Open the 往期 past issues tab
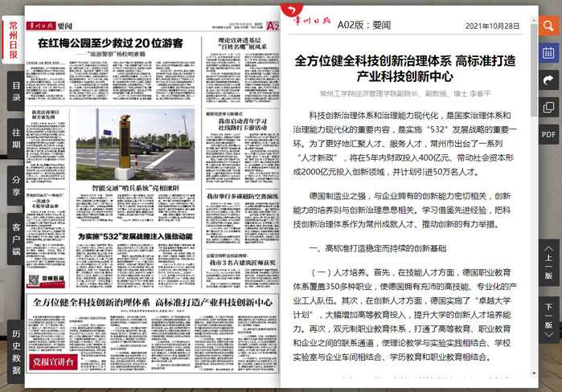Image resolution: width=562 pixels, height=392 pixels. point(15,138)
